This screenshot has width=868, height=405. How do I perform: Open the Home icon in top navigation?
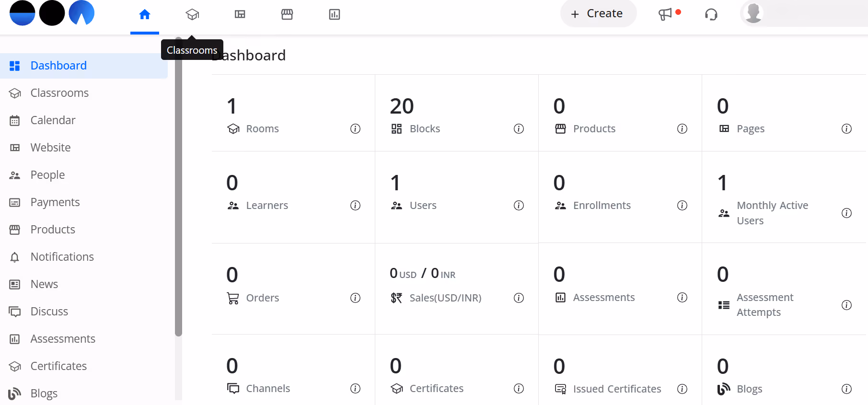(x=145, y=14)
